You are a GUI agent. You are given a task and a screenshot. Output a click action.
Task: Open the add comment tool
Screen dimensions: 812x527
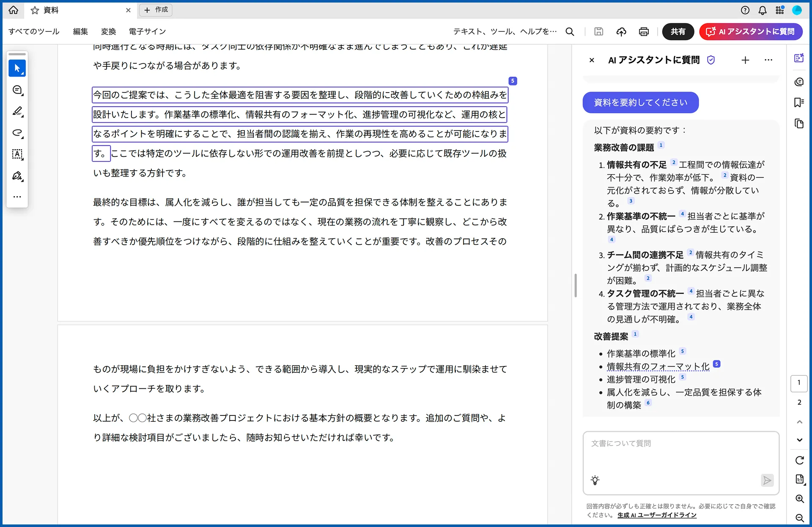[17, 90]
